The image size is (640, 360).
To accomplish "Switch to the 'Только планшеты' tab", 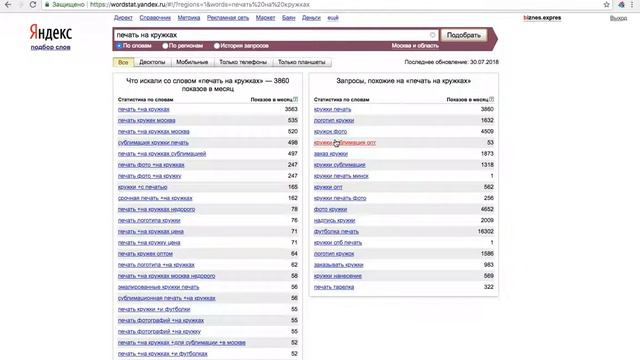I will [302, 62].
